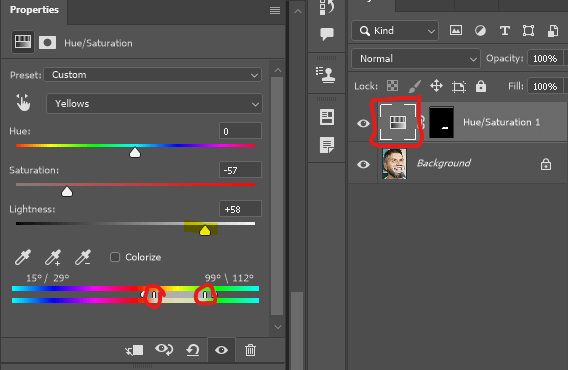The height and width of the screenshot is (370, 568).
Task: Open the Properties panel menu
Action: point(275,11)
